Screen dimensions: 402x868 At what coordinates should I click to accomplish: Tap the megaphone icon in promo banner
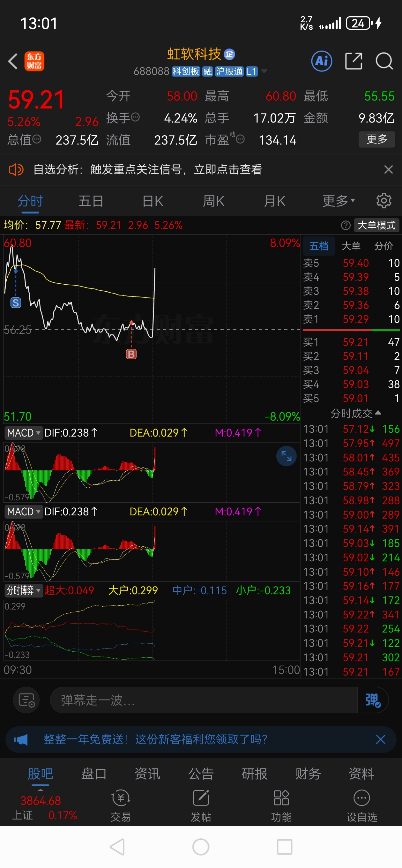[x=21, y=740]
